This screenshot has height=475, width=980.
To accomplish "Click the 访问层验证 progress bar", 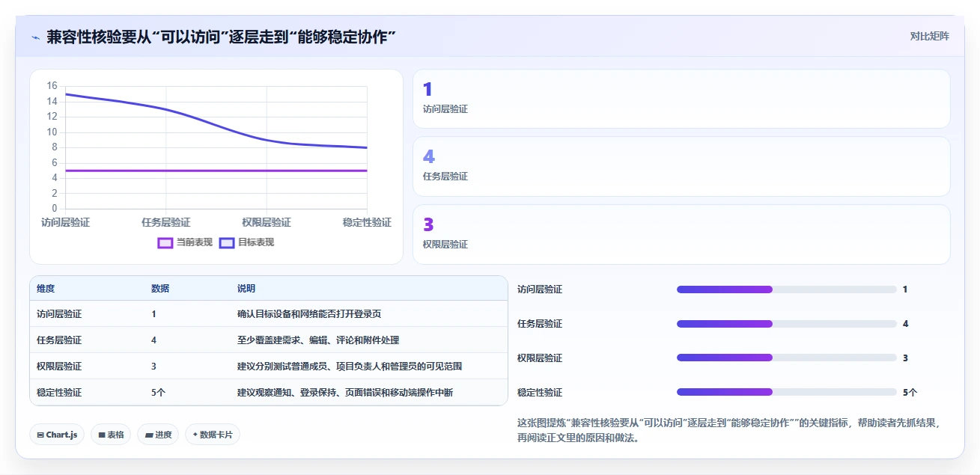I will (787, 289).
